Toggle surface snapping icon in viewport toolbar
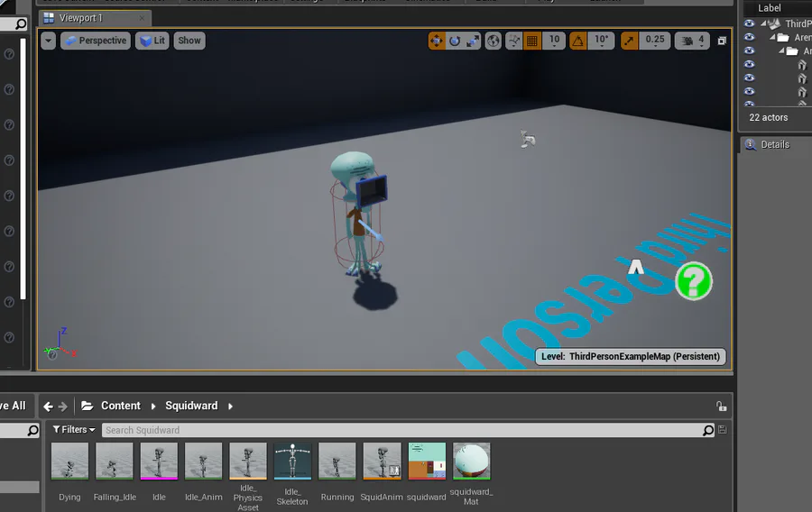Viewport: 812px width, 512px height. click(513, 41)
